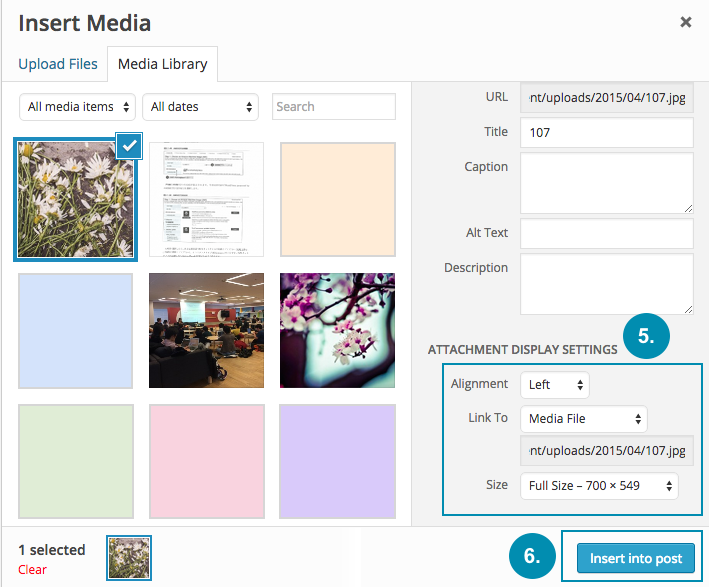This screenshot has width=709, height=587.
Task: Choose the conference room photo thumbnail
Action: click(x=206, y=330)
